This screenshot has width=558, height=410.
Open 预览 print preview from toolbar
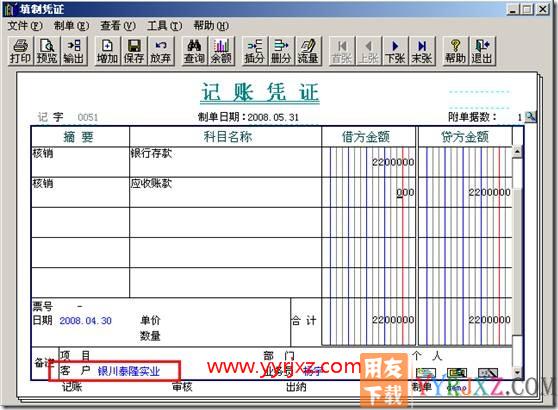tap(47, 51)
